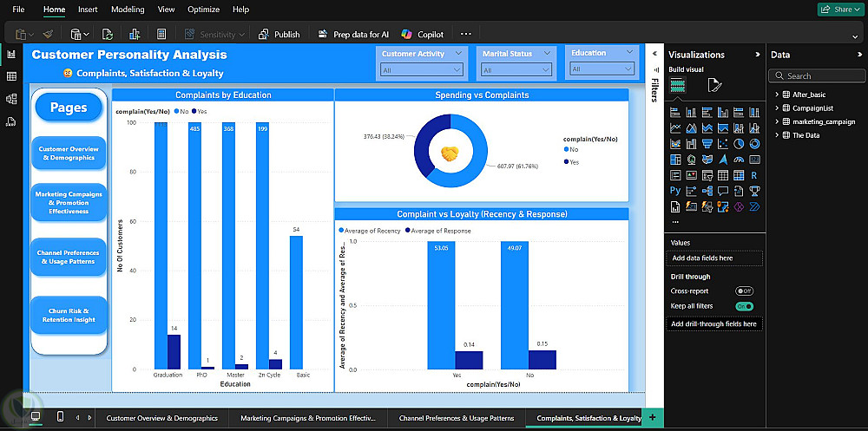Image resolution: width=868 pixels, height=431 pixels.
Task: Click the Data pane search field
Action: 820,76
